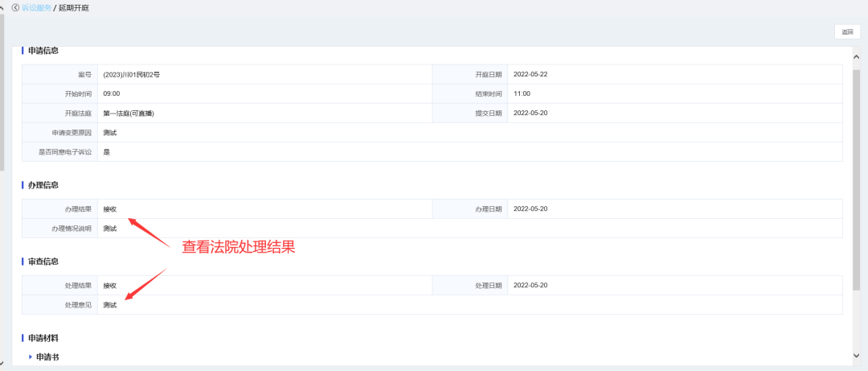Click the 返回 button
Screen dimensions: 868x371
click(x=847, y=32)
